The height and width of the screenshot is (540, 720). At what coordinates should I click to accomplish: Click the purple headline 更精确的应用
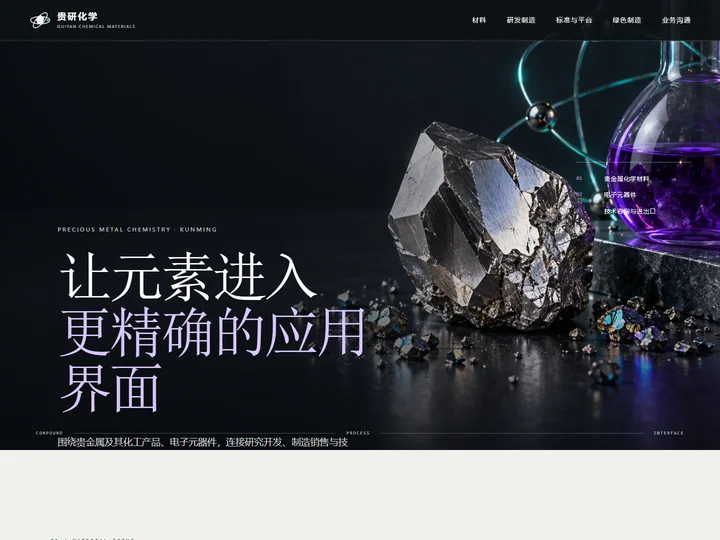213,332
